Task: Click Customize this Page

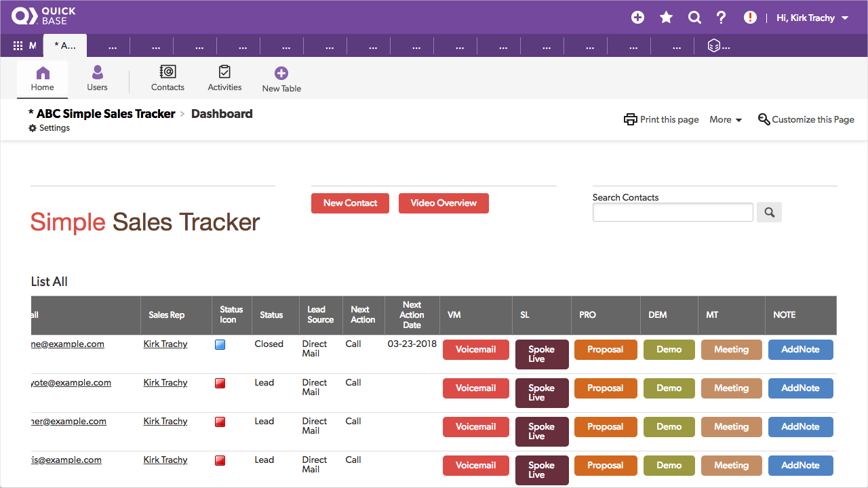Action: pyautogui.click(x=806, y=119)
